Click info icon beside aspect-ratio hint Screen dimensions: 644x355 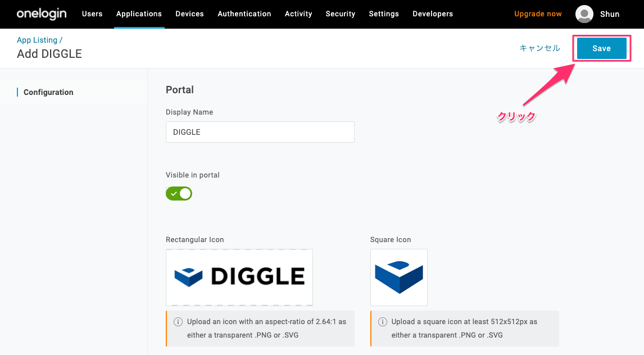[x=178, y=322]
